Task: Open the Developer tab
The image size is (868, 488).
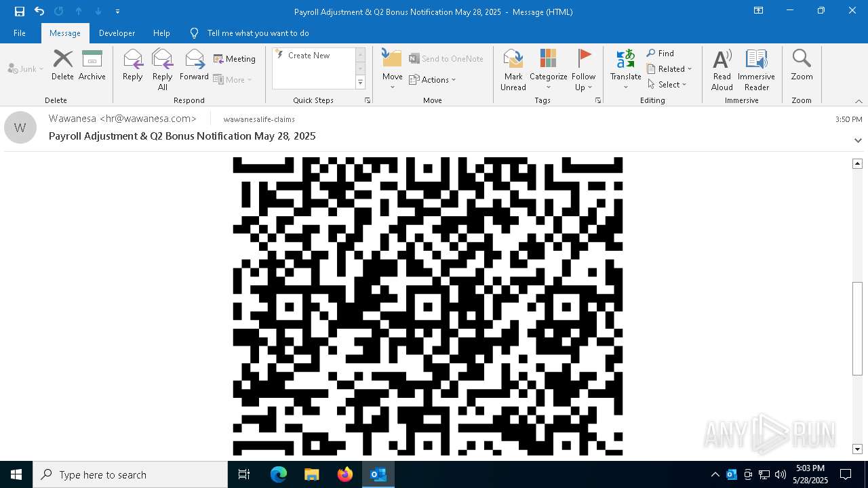Action: (x=117, y=33)
